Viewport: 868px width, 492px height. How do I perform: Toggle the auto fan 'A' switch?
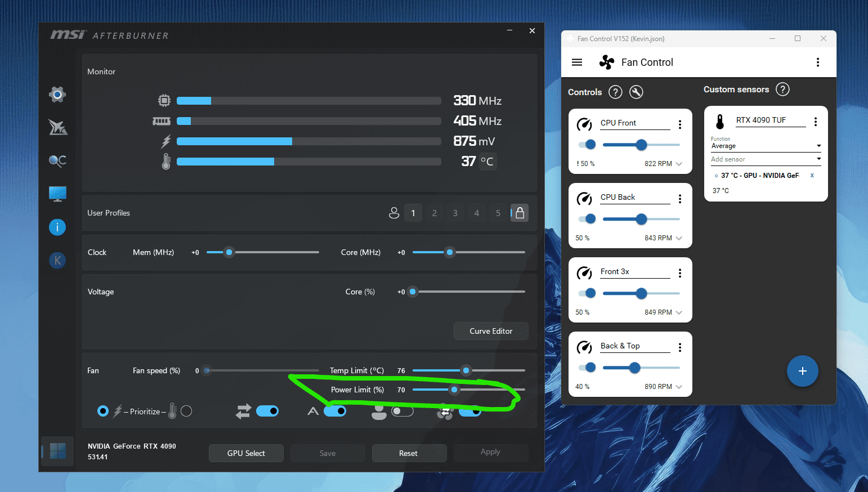click(x=334, y=411)
